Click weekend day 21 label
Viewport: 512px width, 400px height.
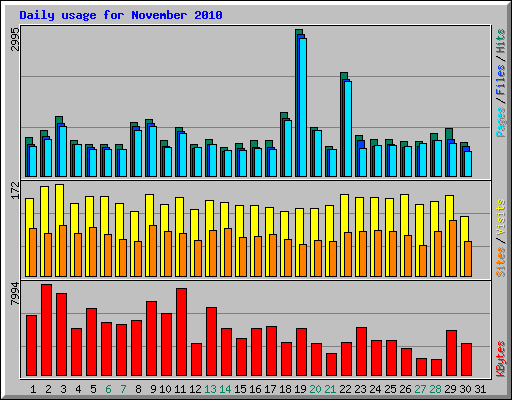(x=330, y=389)
